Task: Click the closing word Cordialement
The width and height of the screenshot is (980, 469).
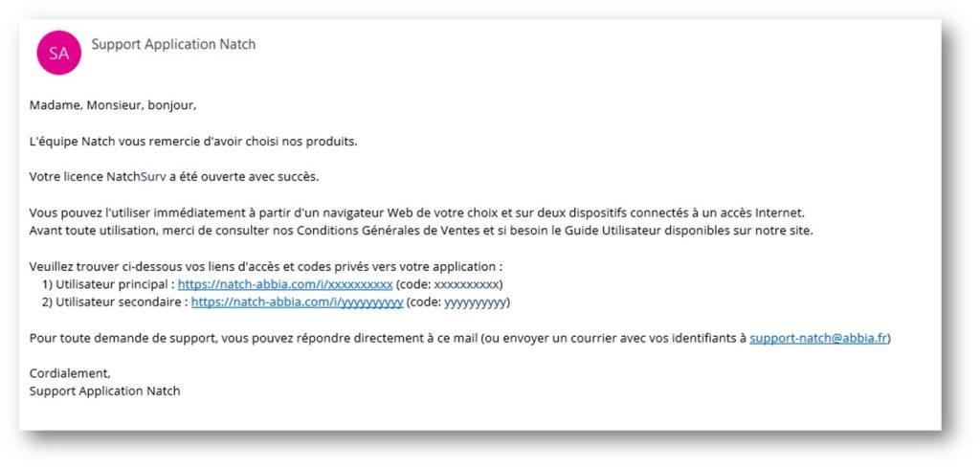Action: [70, 373]
